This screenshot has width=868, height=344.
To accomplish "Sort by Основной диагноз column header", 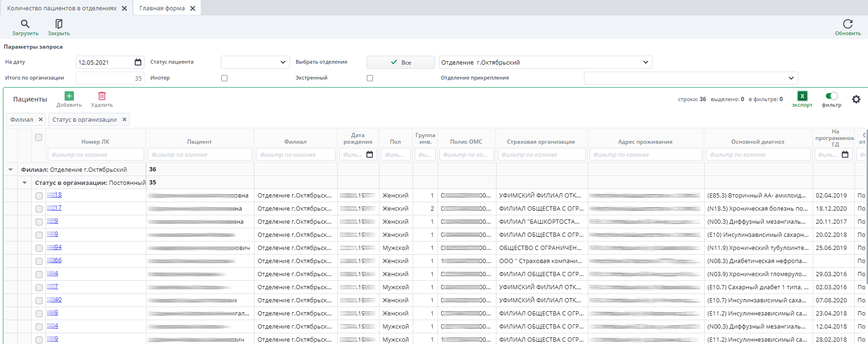I will (758, 142).
